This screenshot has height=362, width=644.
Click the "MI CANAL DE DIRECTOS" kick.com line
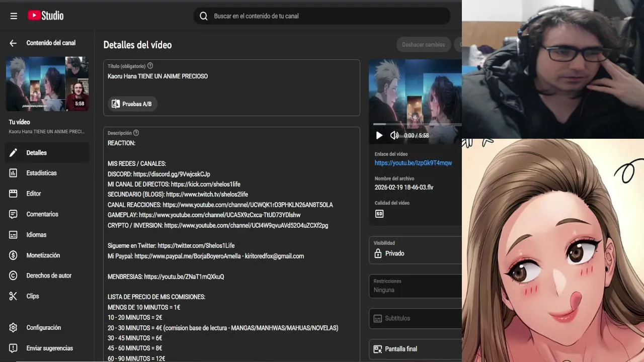(x=174, y=185)
